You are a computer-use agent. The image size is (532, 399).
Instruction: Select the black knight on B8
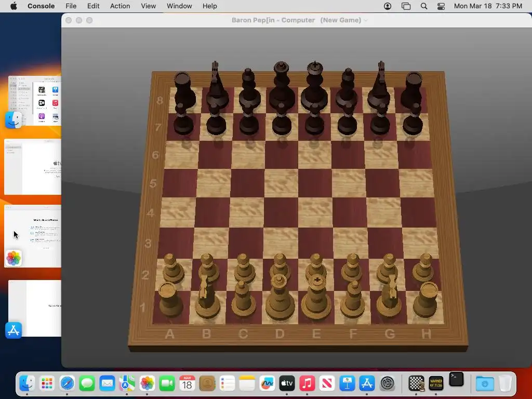pyautogui.click(x=217, y=85)
